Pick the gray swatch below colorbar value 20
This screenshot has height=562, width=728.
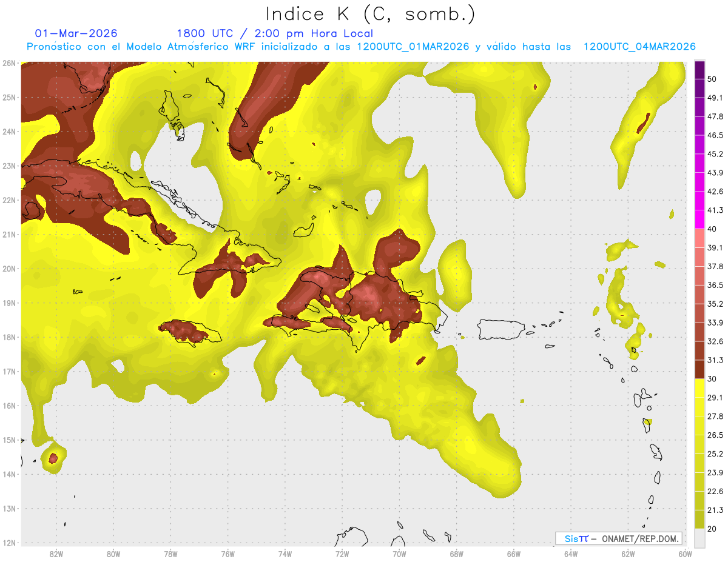click(699, 538)
